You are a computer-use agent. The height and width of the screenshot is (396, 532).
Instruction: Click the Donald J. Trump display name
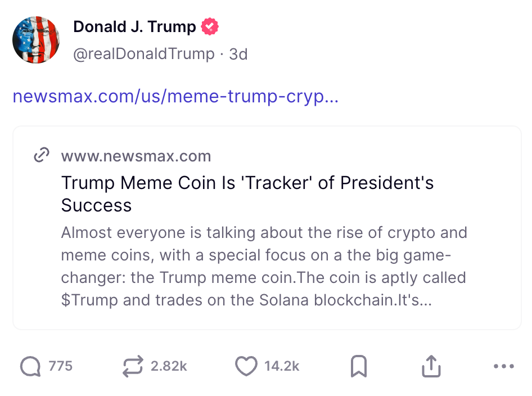pyautogui.click(x=134, y=26)
